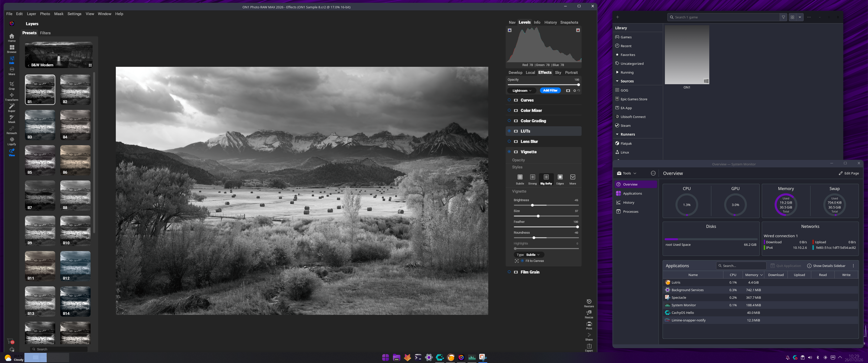
Task: Switch to the Sky tab
Action: [x=558, y=73]
